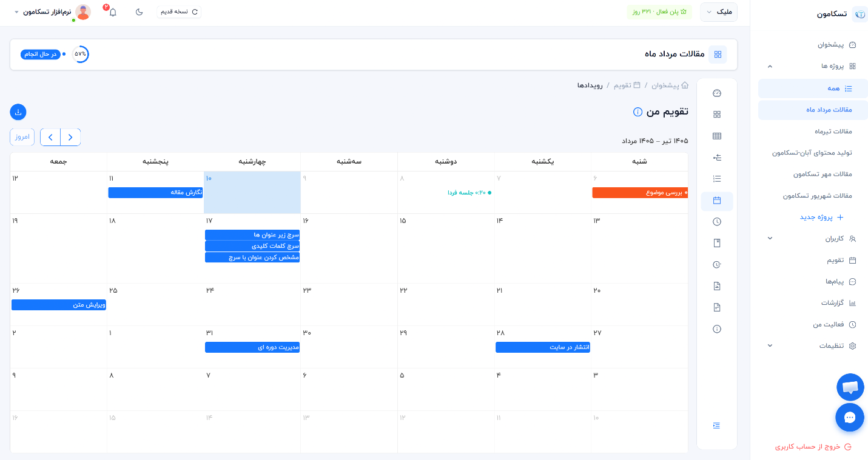
Task: Select the table view icon in project toolbar
Action: point(717,136)
